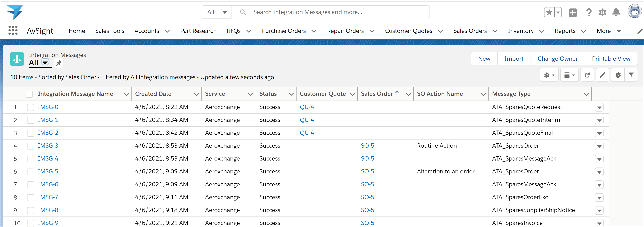
Task: Show the charts panel icon
Action: (618, 75)
